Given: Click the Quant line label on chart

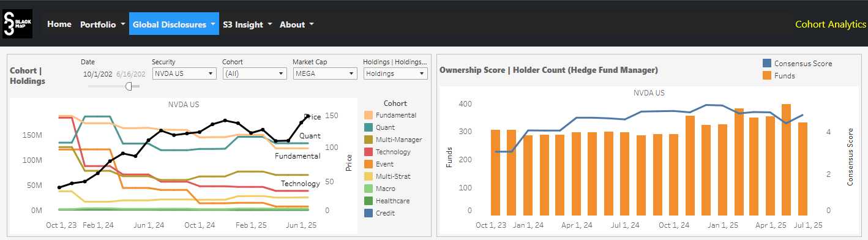Looking at the screenshot, I should [310, 136].
